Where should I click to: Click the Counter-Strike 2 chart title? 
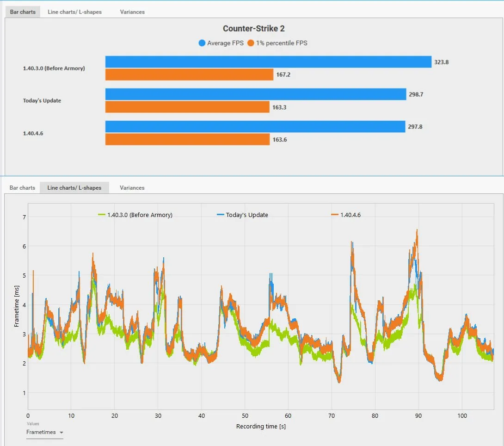pos(253,28)
